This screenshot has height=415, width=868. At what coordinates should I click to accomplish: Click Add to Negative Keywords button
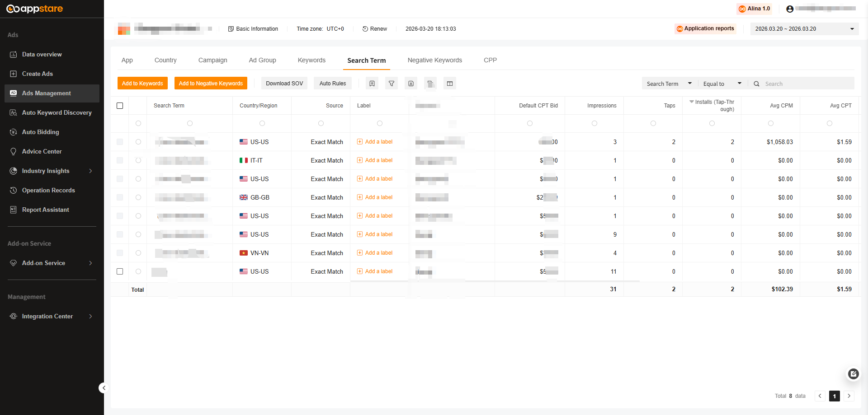coord(211,84)
